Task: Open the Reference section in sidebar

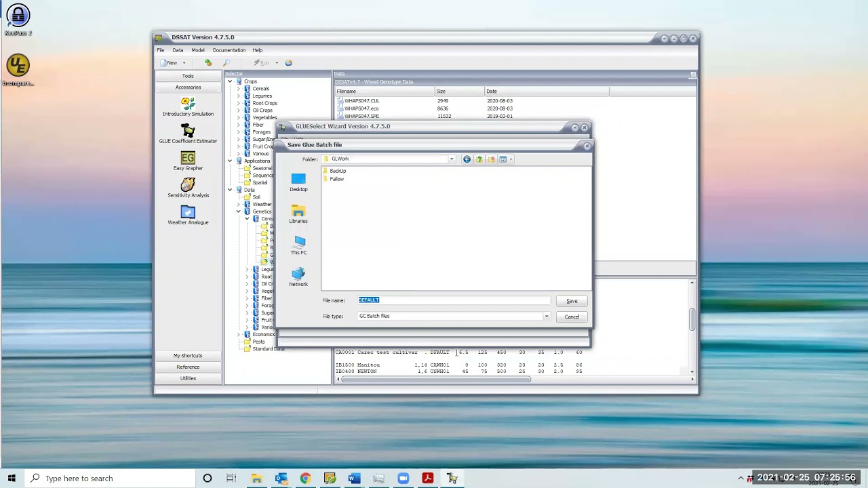Action: (x=188, y=367)
